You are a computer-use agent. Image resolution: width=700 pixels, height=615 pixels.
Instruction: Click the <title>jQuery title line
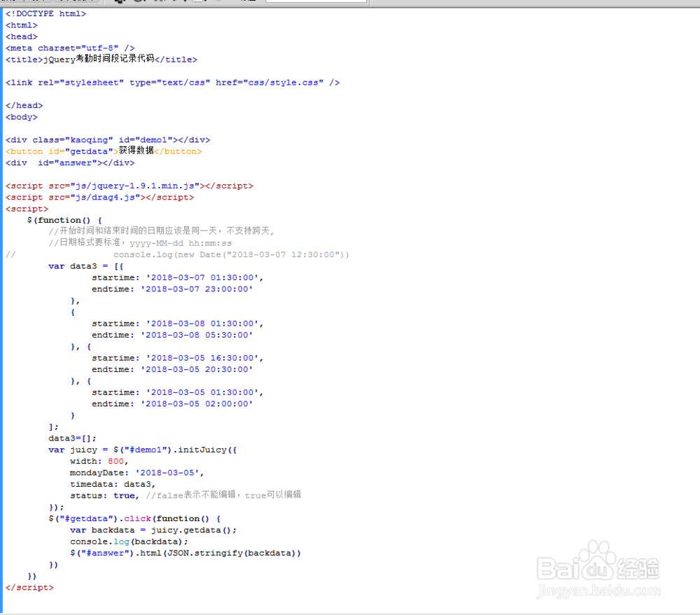(101, 59)
